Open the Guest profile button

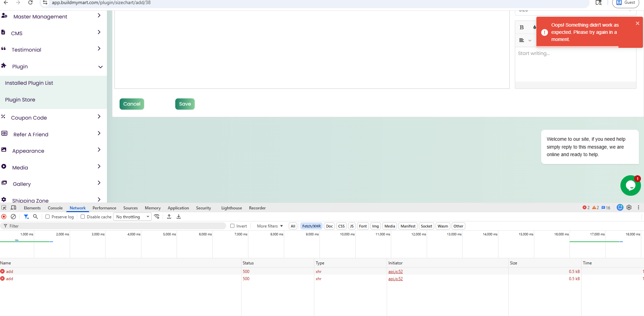coord(626,3)
